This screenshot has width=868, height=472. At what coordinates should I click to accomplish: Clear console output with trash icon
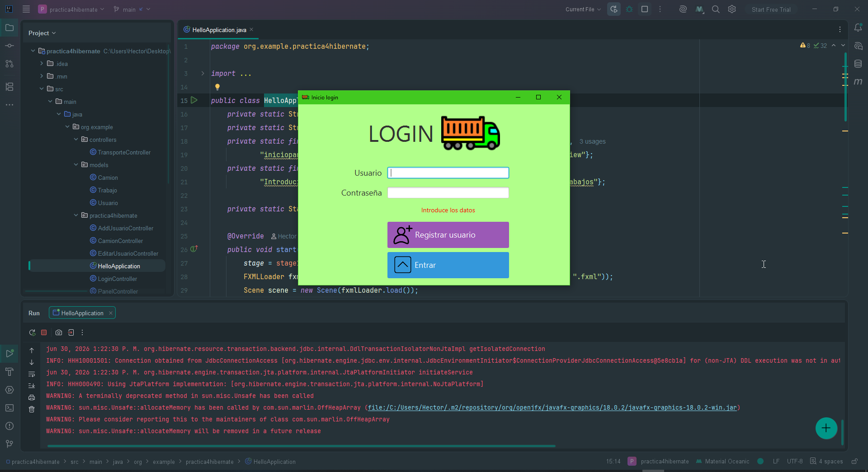[32, 409]
